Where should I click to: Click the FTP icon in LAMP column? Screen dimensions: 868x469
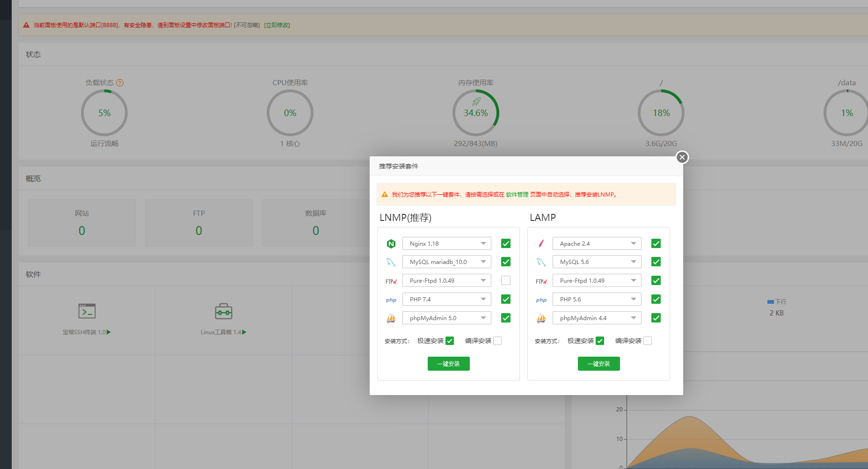541,281
